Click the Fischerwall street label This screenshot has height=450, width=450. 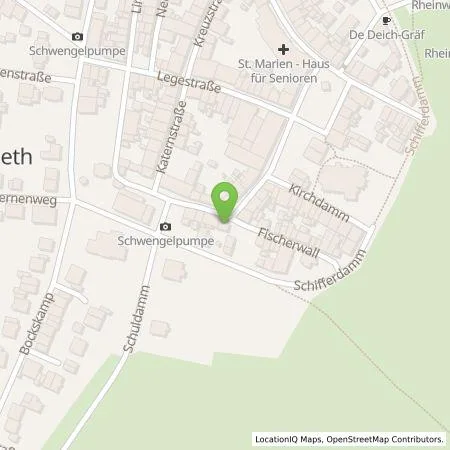click(289, 243)
